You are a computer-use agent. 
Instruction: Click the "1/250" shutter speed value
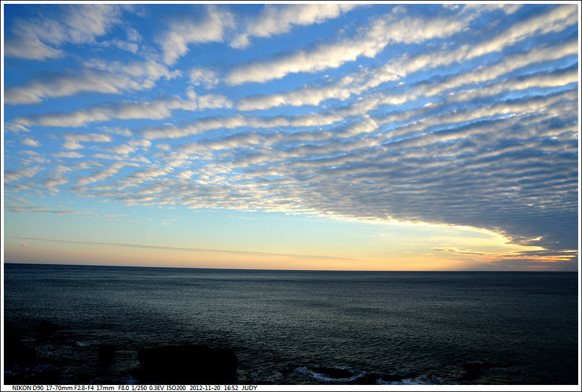coord(139,388)
